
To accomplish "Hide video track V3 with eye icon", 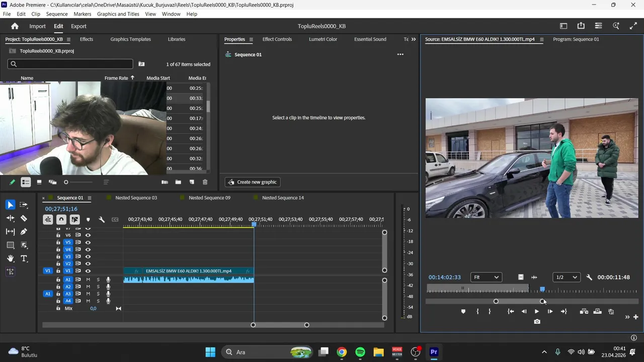I will coord(88,256).
